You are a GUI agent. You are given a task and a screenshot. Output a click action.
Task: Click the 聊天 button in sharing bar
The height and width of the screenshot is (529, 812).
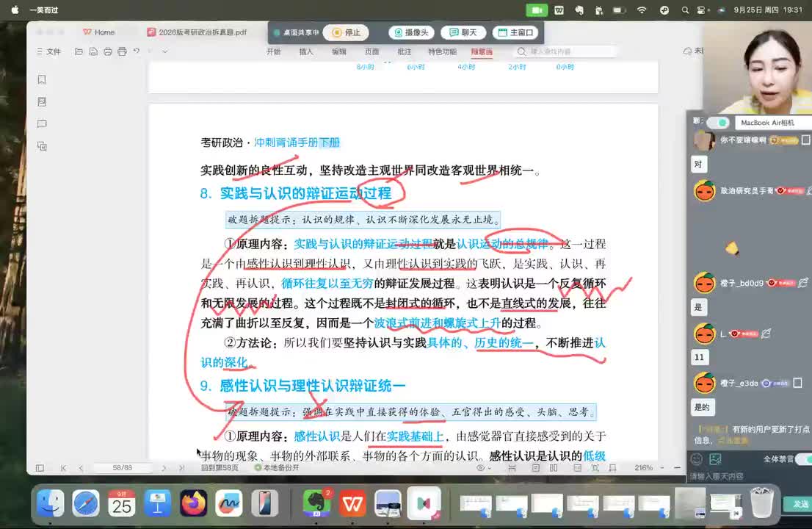tap(463, 32)
